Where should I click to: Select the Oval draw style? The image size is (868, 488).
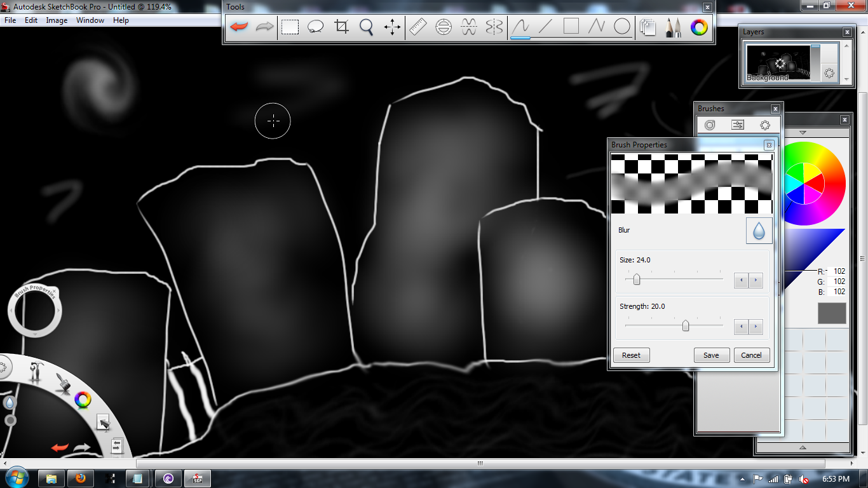[622, 27]
